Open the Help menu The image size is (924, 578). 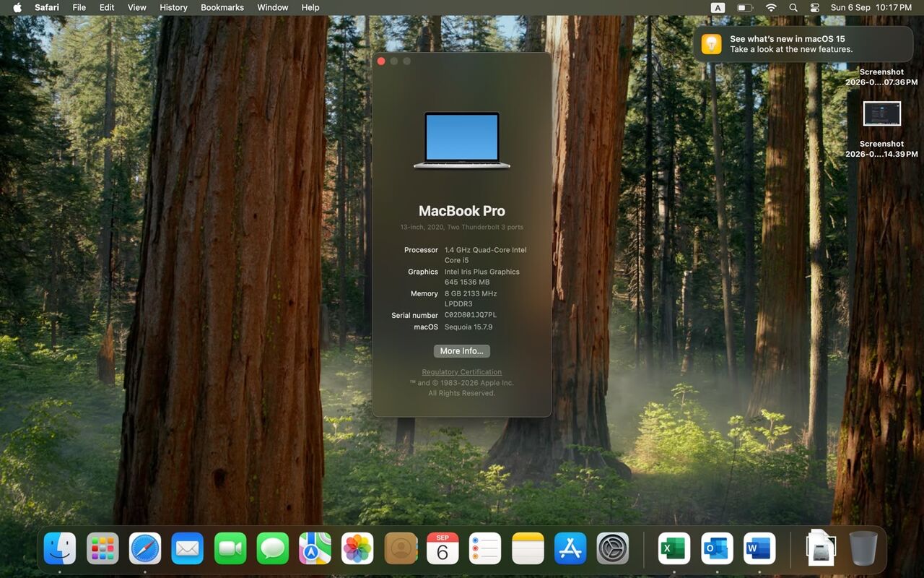[310, 7]
